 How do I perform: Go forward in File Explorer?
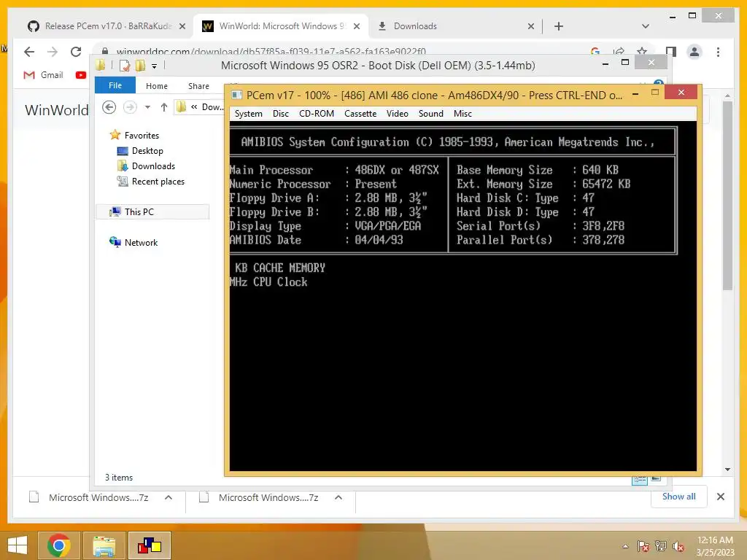click(130, 107)
